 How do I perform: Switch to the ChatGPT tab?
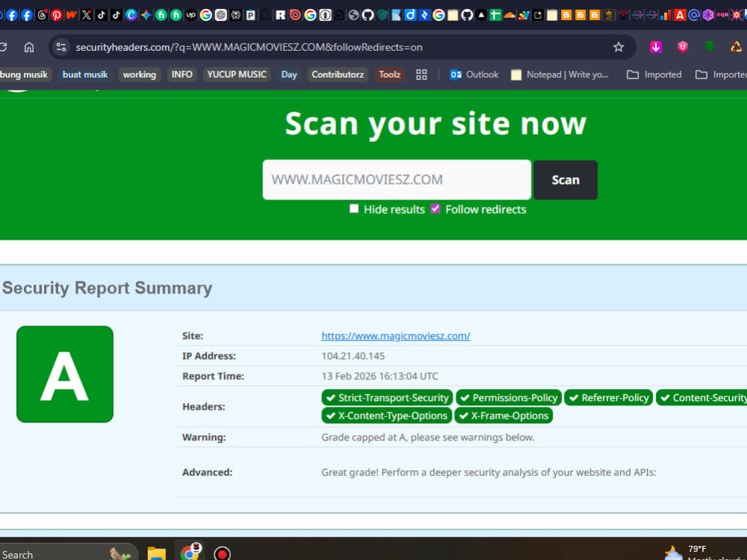click(x=220, y=15)
